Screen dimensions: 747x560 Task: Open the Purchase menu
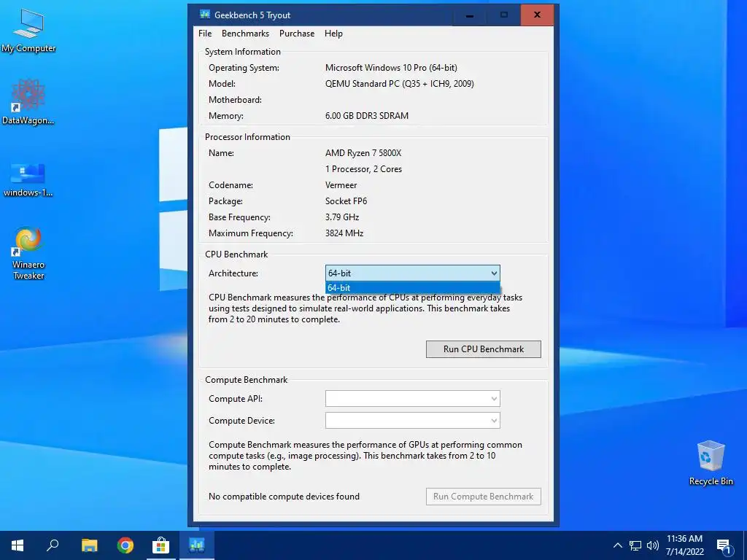pyautogui.click(x=297, y=34)
